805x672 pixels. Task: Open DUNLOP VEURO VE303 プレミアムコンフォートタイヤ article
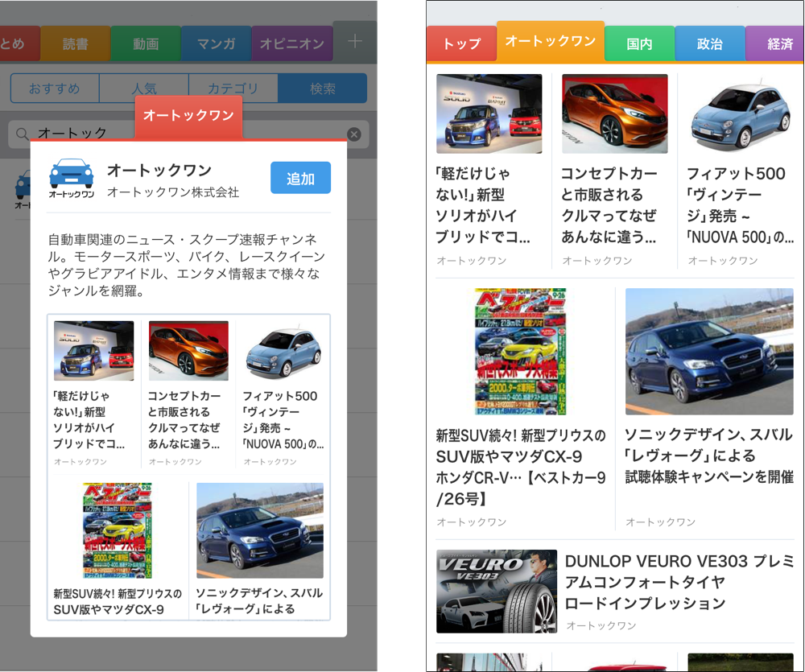[679, 582]
